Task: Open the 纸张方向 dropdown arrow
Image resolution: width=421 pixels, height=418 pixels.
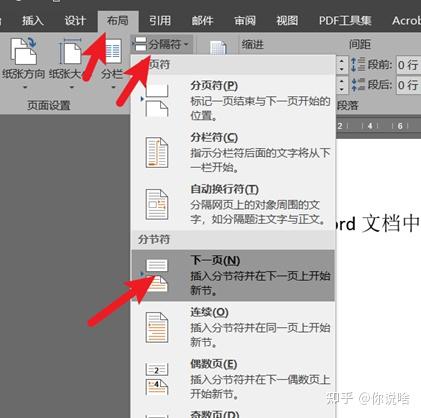Action: point(24,87)
